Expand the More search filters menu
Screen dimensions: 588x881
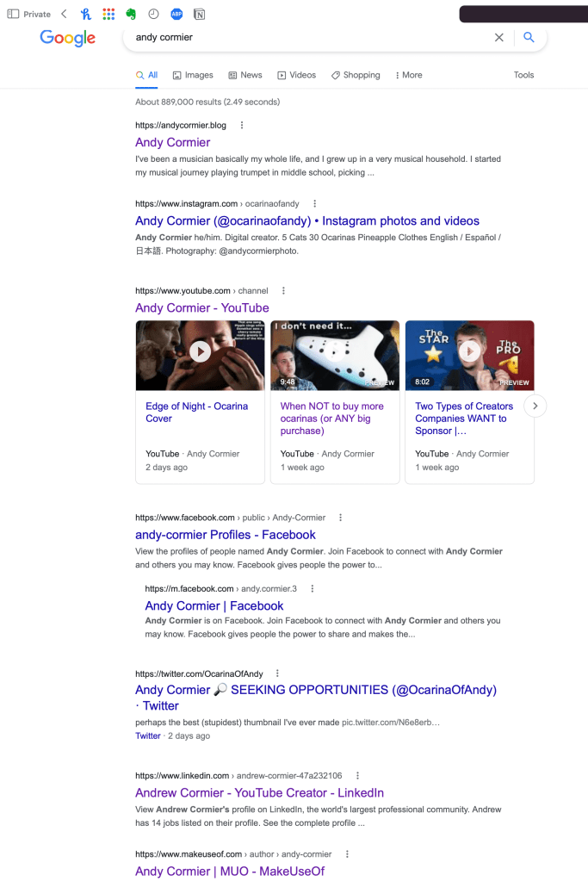[408, 75]
